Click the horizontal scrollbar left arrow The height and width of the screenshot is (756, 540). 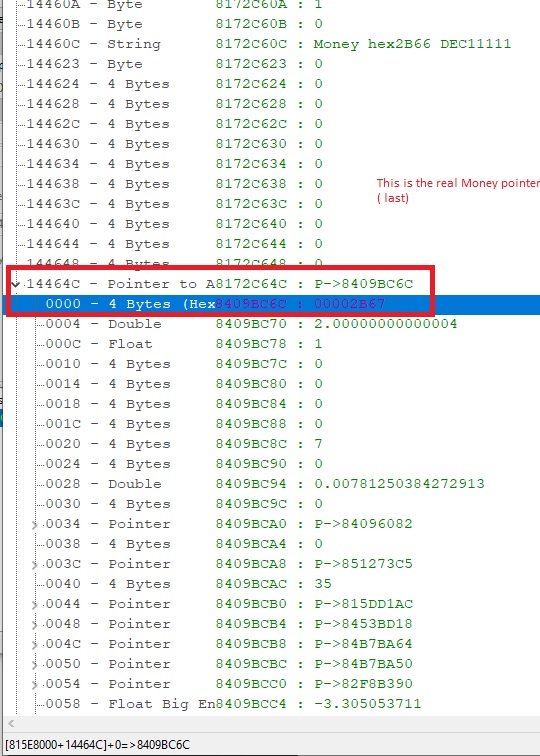[11, 723]
